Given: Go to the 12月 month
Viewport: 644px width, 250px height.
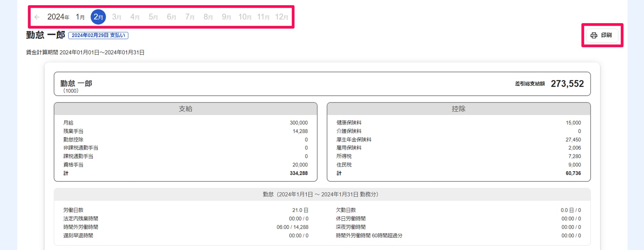Looking at the screenshot, I should (x=281, y=17).
